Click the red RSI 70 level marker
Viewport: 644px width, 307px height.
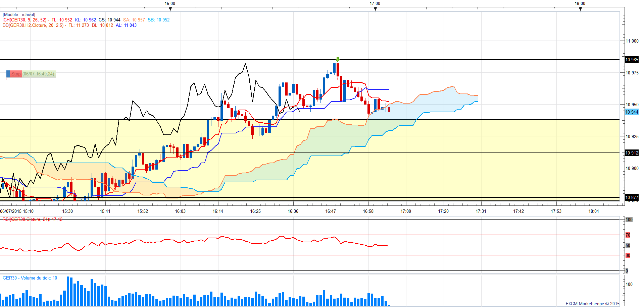(628, 235)
